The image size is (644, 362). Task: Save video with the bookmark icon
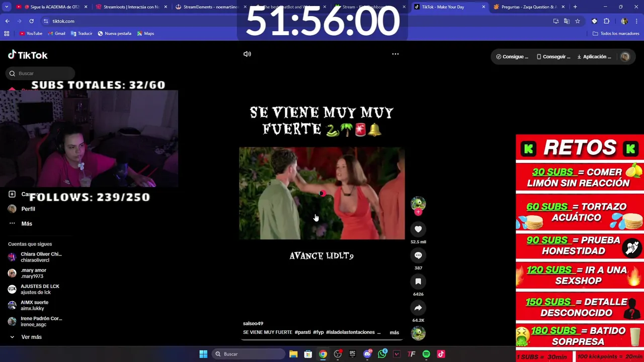point(418,282)
